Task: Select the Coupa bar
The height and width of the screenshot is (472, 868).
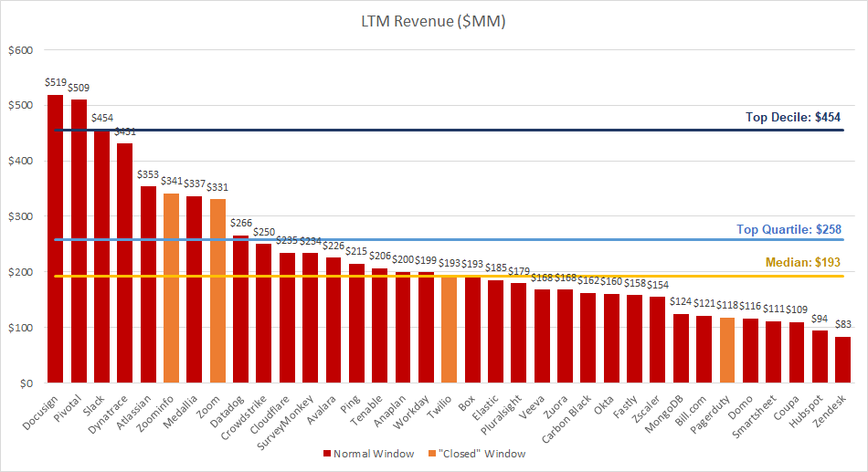Action: click(x=797, y=352)
